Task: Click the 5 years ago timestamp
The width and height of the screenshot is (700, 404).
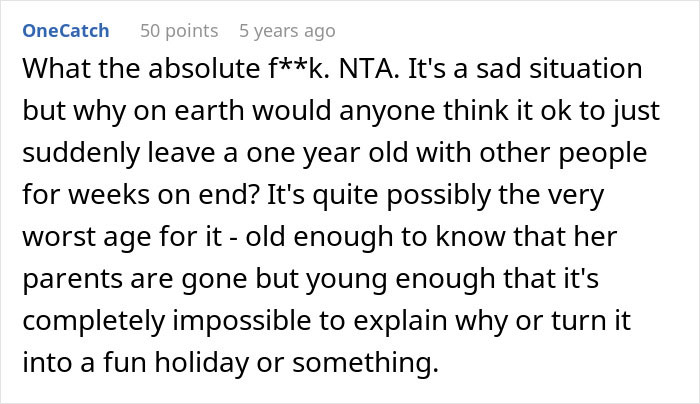Action: (288, 31)
